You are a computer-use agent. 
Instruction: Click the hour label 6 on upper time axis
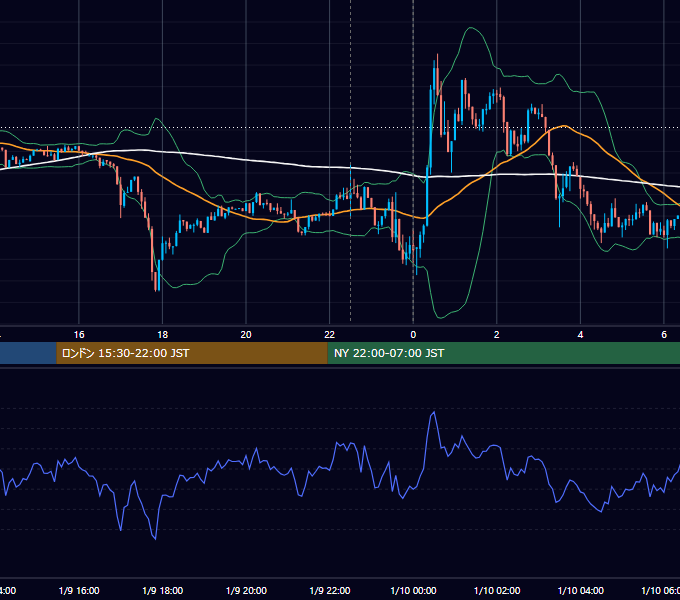pyautogui.click(x=664, y=335)
